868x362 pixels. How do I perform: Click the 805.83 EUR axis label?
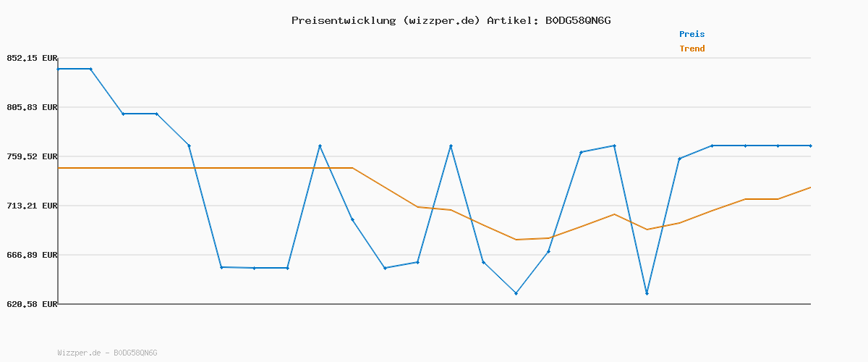click(32, 107)
